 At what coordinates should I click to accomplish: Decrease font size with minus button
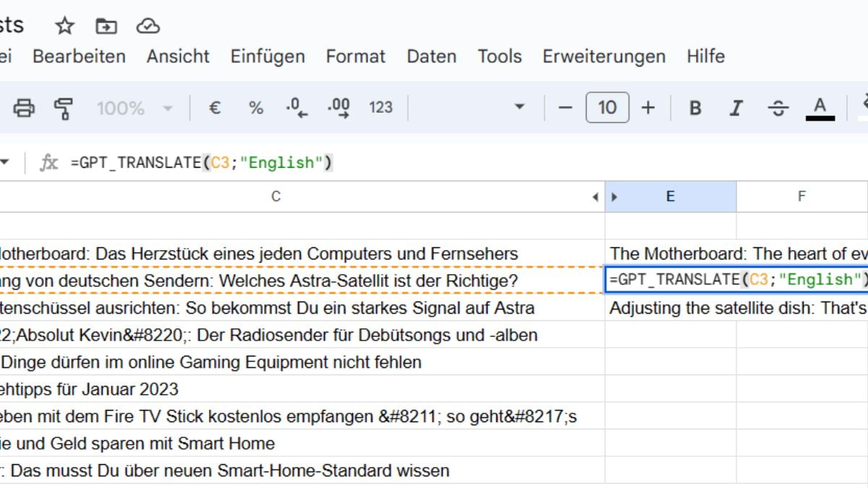(566, 107)
